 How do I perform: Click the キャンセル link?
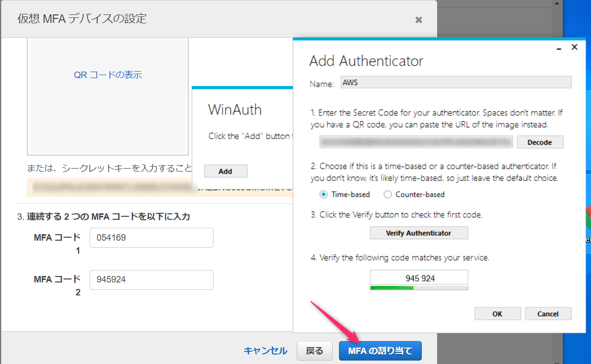pos(265,351)
